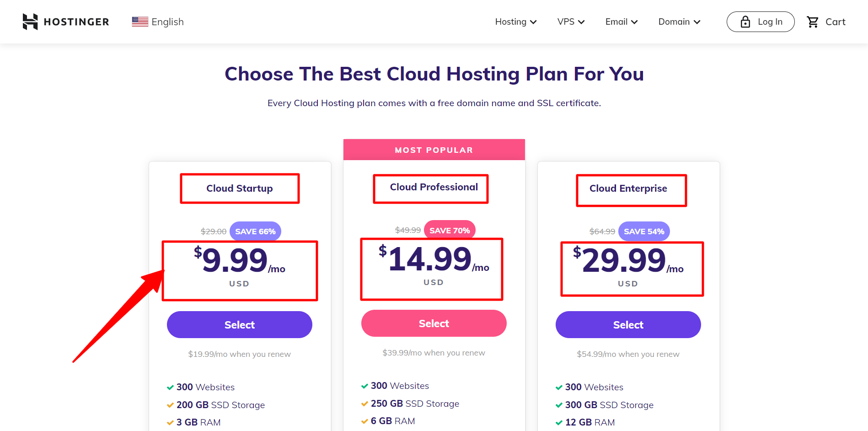The width and height of the screenshot is (868, 431).
Task: Expand the Hosting dropdown menu
Action: (x=515, y=22)
